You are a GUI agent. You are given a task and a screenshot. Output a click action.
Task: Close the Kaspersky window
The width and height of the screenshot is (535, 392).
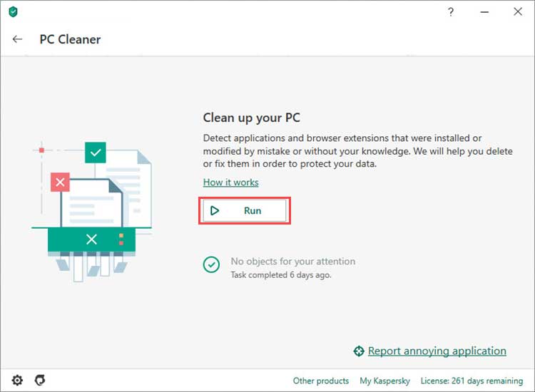pyautogui.click(x=518, y=11)
